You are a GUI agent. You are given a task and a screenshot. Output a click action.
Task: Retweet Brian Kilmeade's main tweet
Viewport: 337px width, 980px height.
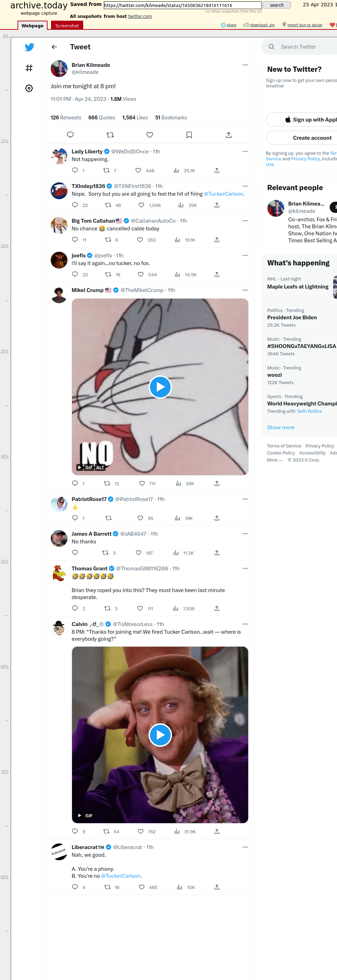(x=110, y=135)
